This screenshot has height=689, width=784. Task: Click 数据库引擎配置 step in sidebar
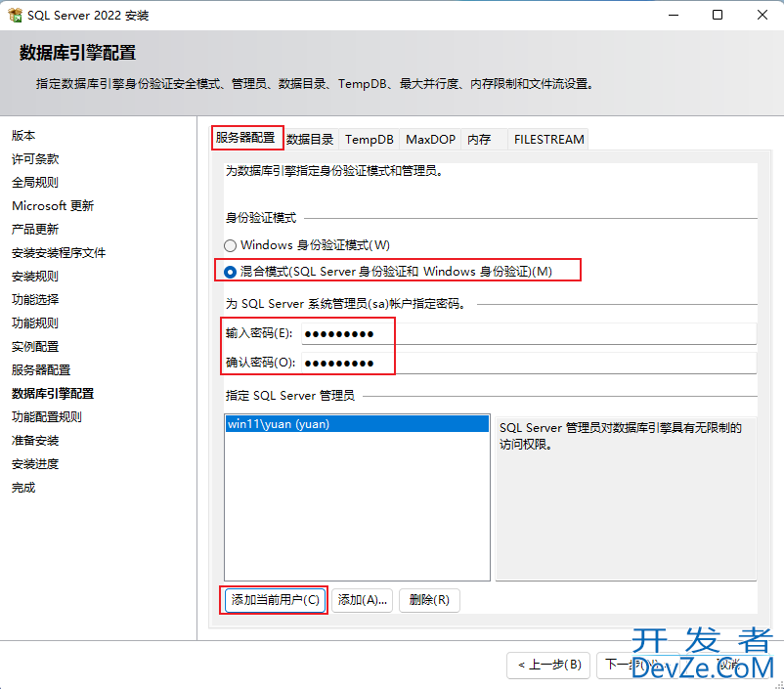tap(53, 394)
